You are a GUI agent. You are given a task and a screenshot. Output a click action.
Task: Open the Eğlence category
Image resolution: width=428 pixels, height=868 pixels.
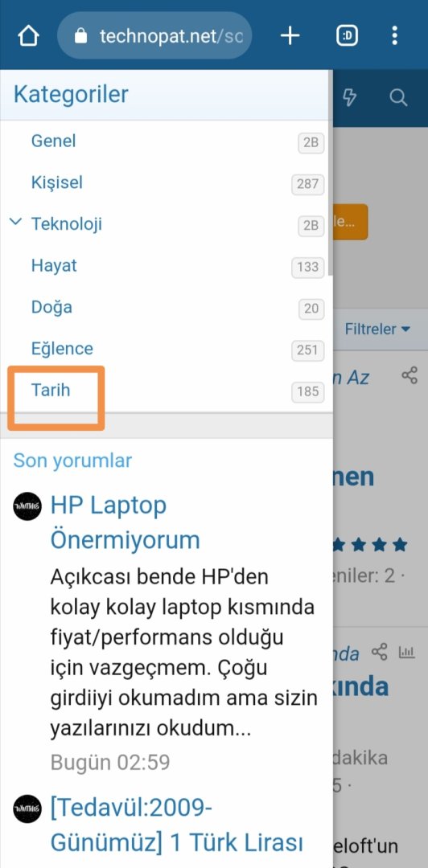coord(62,349)
